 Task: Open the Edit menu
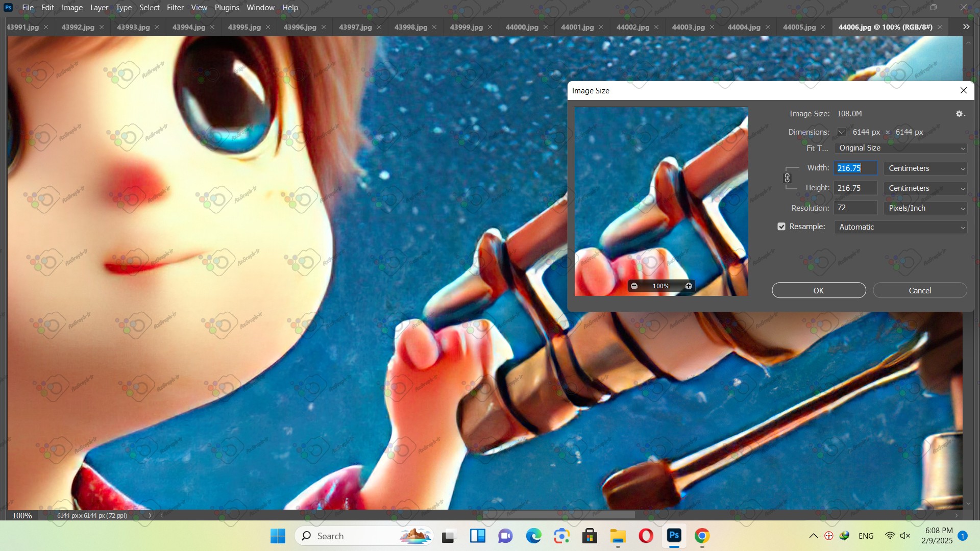[47, 8]
